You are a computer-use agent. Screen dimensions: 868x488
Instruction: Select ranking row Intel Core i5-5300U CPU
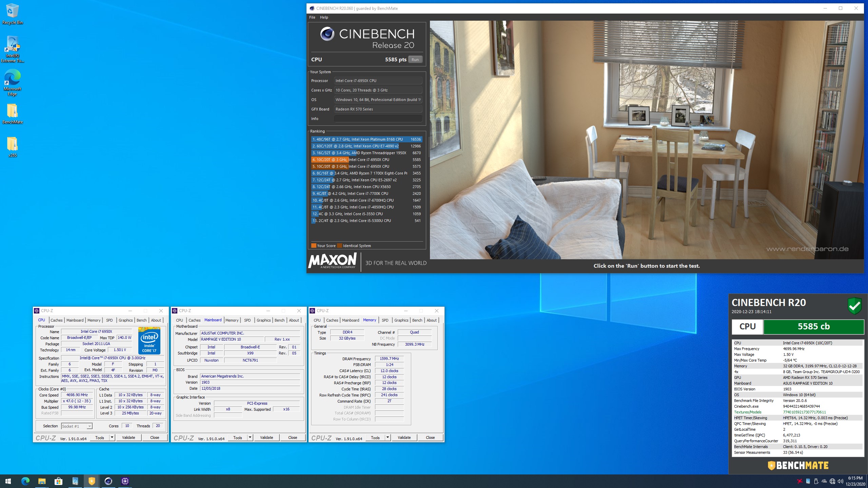click(x=367, y=221)
